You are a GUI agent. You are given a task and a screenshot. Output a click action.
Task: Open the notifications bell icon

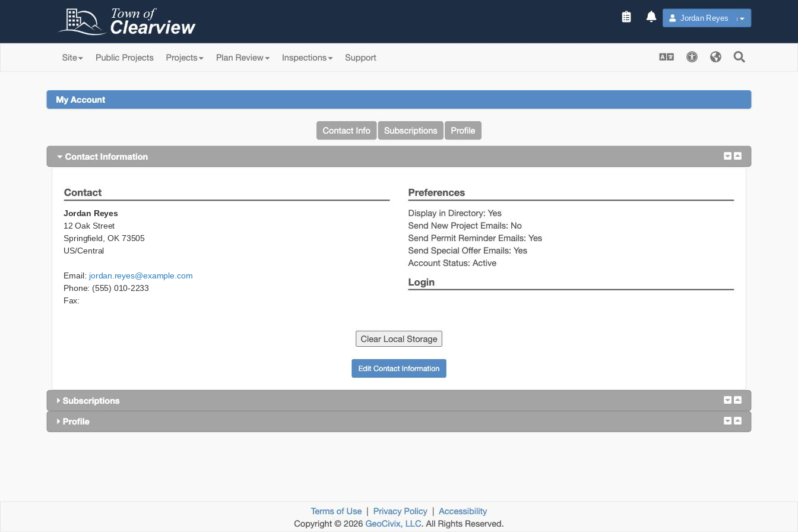coord(651,17)
